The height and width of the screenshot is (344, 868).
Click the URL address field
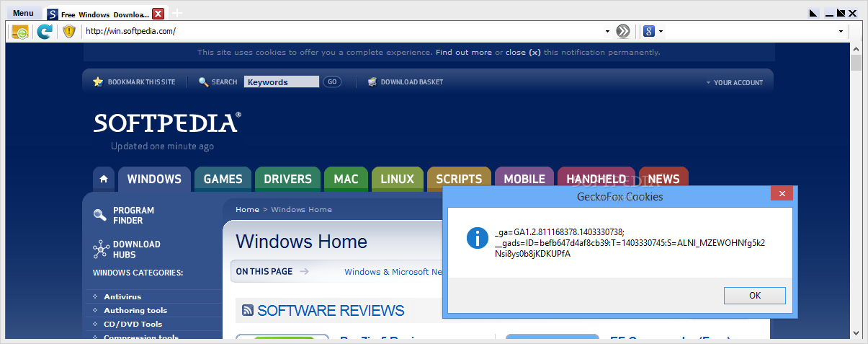[343, 31]
